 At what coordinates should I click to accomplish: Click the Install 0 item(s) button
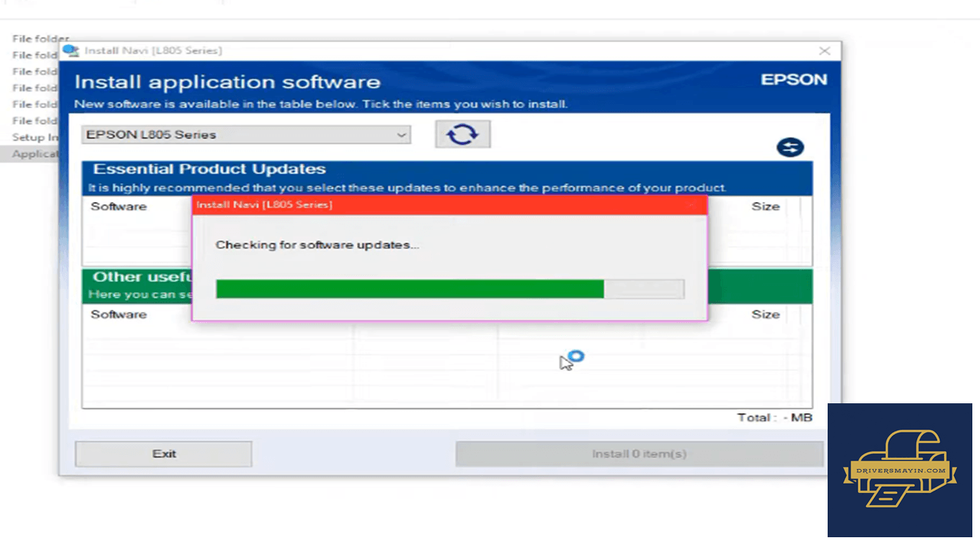pos(639,454)
